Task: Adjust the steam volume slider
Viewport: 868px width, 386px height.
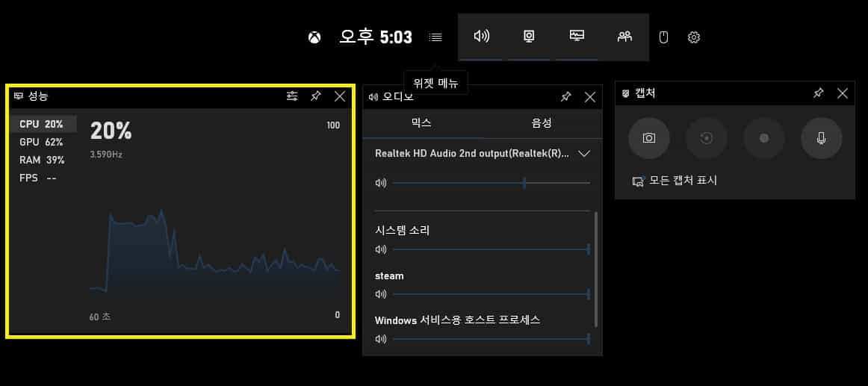Action: click(490, 294)
